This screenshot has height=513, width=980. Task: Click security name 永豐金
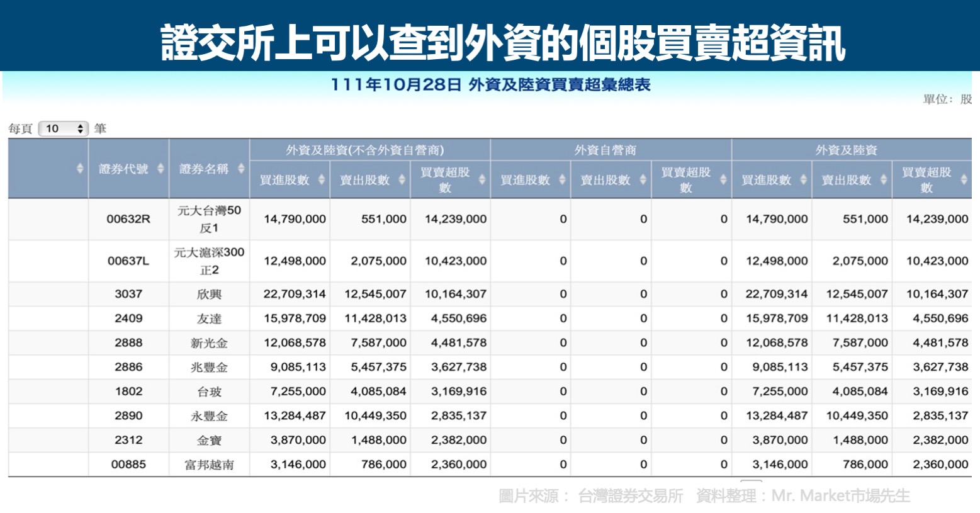click(209, 416)
